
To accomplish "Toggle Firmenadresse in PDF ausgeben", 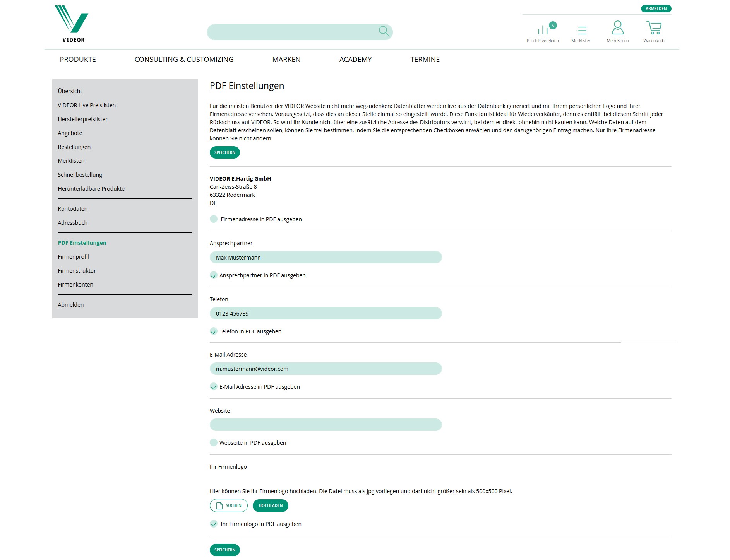I will (x=214, y=219).
